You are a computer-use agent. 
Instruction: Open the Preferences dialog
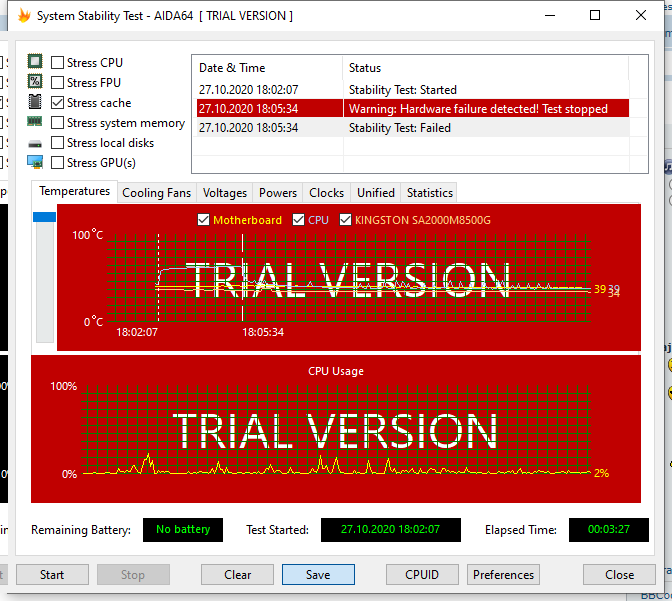click(x=503, y=574)
